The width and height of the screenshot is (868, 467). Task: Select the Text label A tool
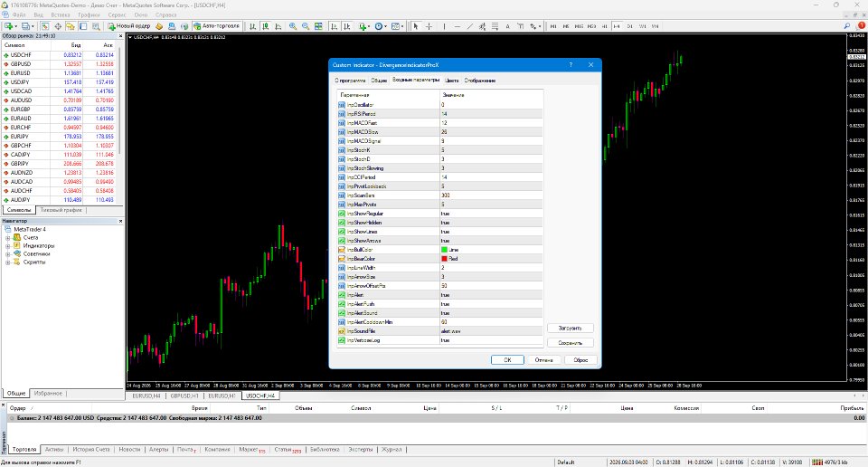click(507, 26)
